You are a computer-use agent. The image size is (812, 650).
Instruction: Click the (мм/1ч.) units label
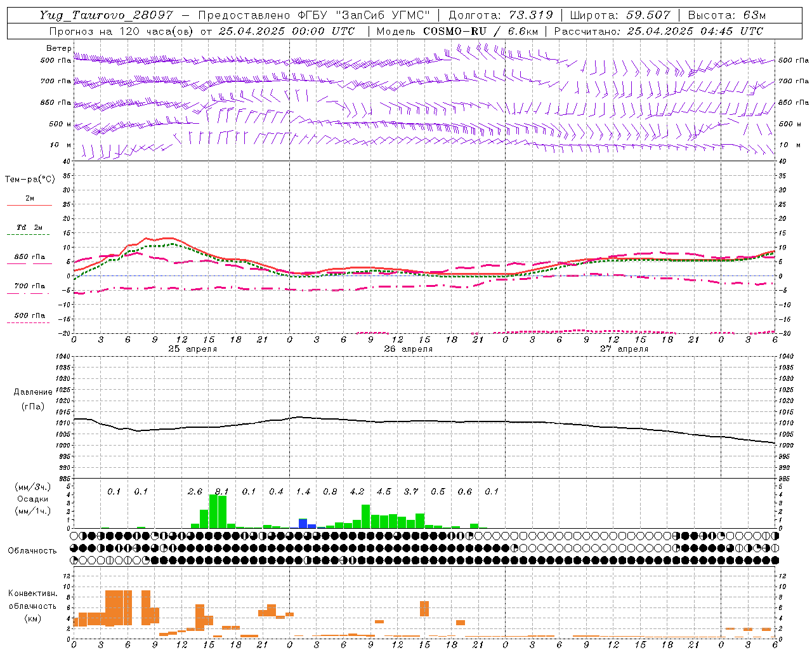(32, 511)
